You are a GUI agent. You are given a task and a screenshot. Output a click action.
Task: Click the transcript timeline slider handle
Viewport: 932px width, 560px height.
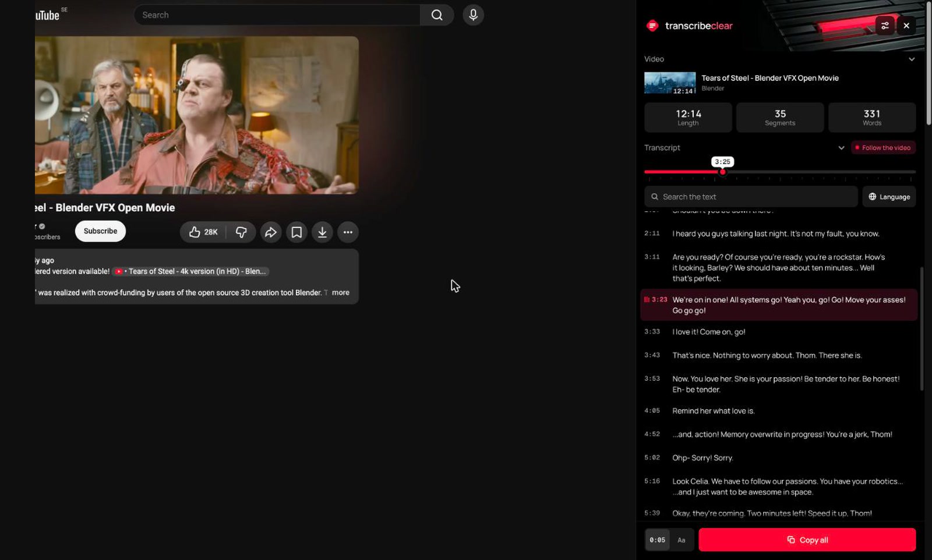tap(722, 172)
